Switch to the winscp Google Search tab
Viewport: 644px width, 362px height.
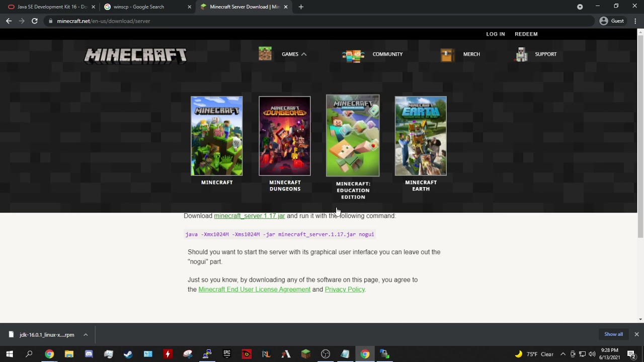point(147,7)
